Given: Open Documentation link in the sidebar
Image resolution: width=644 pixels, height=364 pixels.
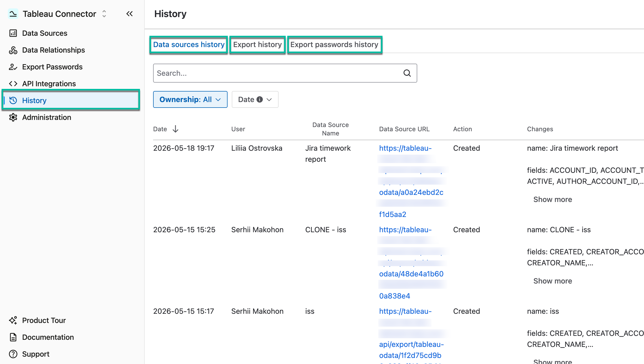Looking at the screenshot, I should tap(48, 337).
